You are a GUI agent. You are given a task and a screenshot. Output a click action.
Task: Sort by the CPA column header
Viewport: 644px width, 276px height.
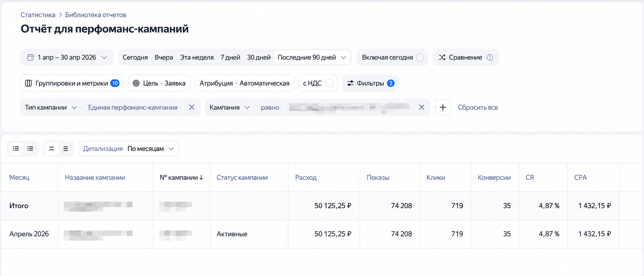(x=580, y=178)
